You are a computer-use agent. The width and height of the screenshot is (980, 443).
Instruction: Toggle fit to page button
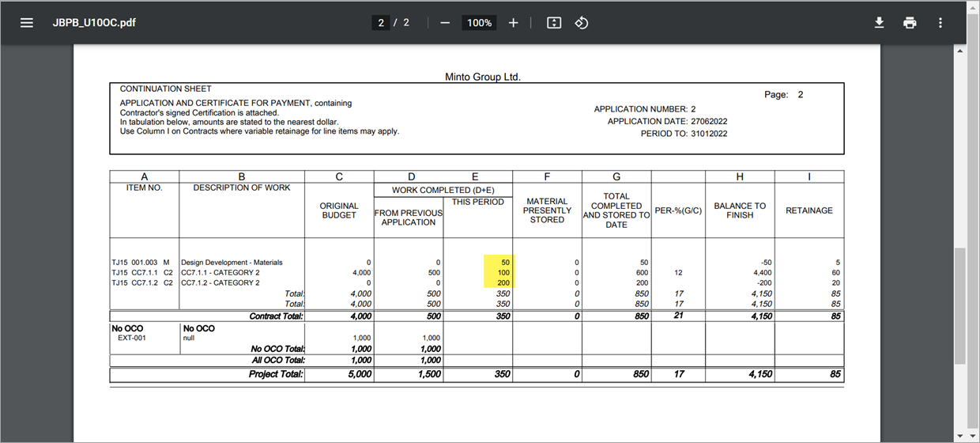554,23
